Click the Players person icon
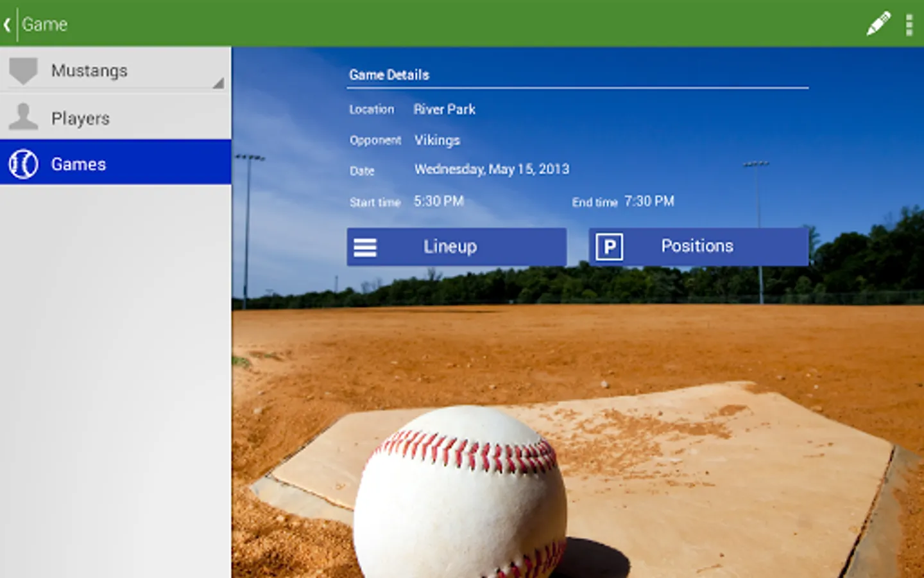 tap(24, 117)
